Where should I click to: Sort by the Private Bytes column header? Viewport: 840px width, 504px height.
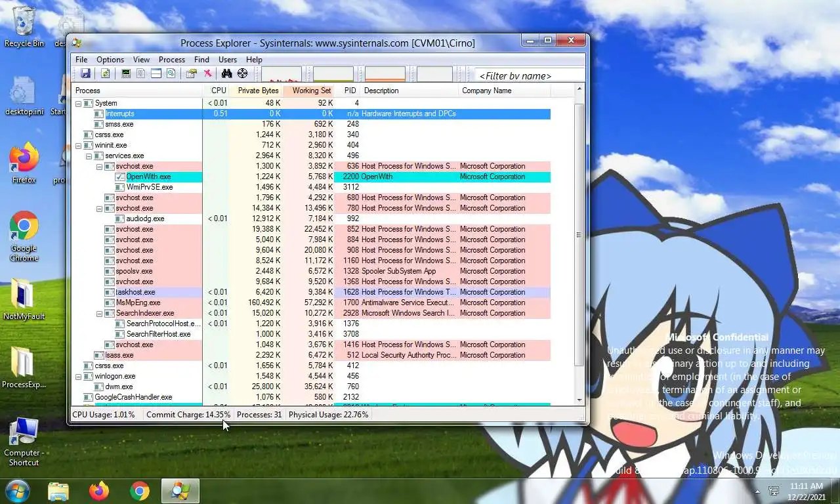(255, 91)
